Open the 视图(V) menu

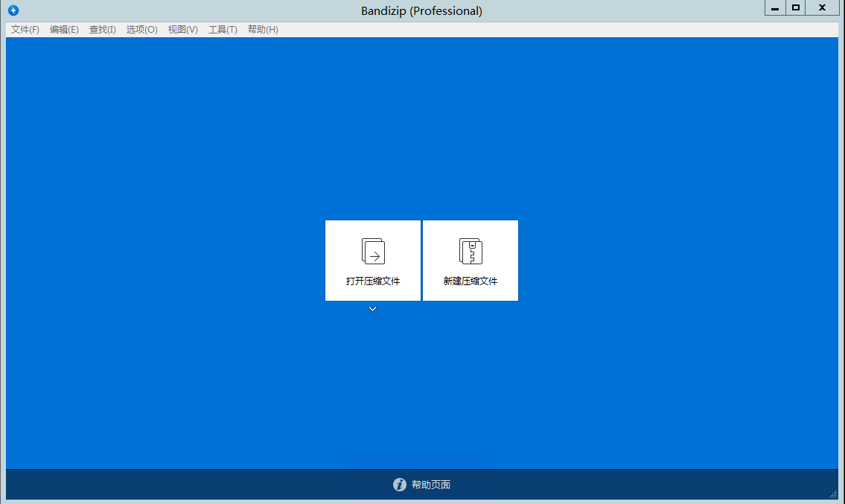pos(182,30)
